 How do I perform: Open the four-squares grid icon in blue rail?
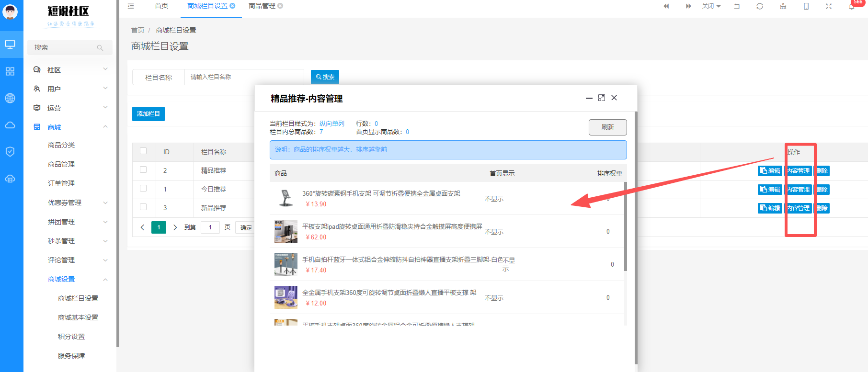tap(10, 71)
